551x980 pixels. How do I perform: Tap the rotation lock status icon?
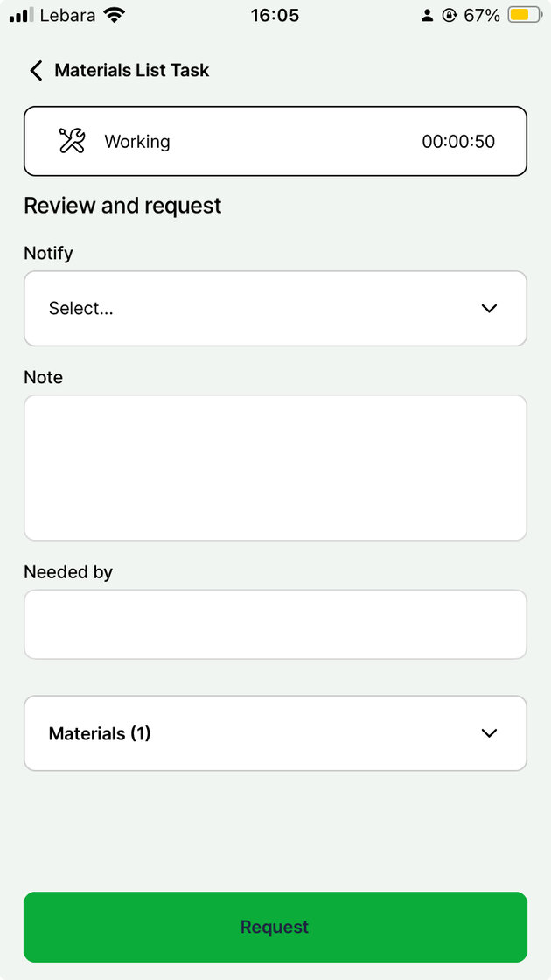click(x=450, y=15)
